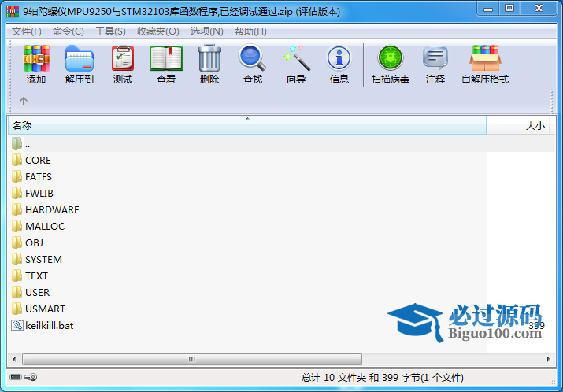Open the 注释 (Comment) toolbar icon
Image resolution: width=563 pixels, height=392 pixels.
pos(435,58)
